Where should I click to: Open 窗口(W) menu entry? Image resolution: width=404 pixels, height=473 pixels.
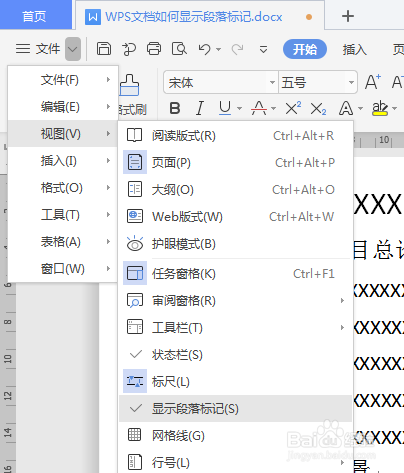(63, 269)
